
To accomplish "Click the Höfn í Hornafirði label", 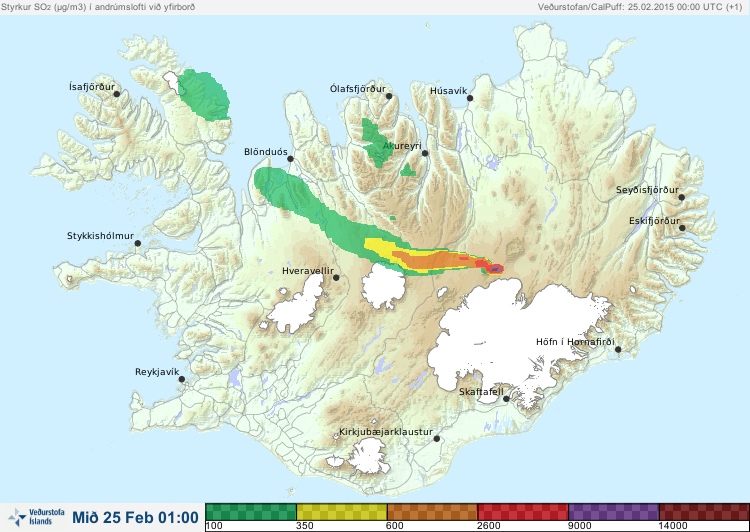I will coord(575,342).
